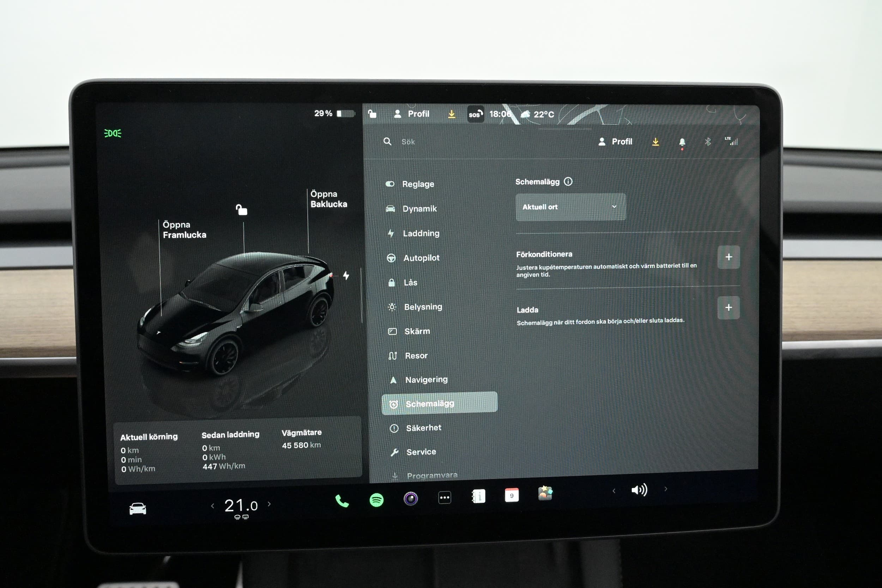Decrease cabin temperature with the left arrow

click(212, 506)
